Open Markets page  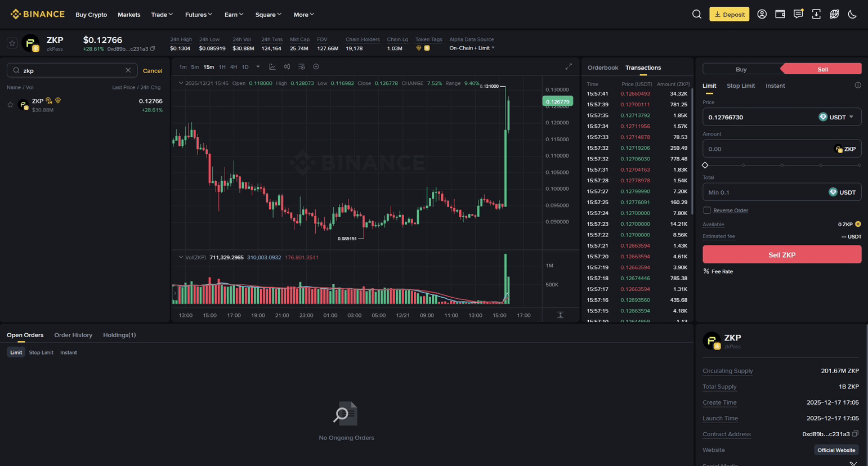coord(129,15)
